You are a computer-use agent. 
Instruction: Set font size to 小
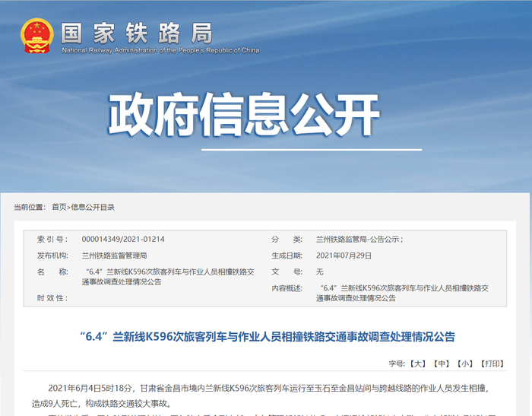[x=465, y=364]
